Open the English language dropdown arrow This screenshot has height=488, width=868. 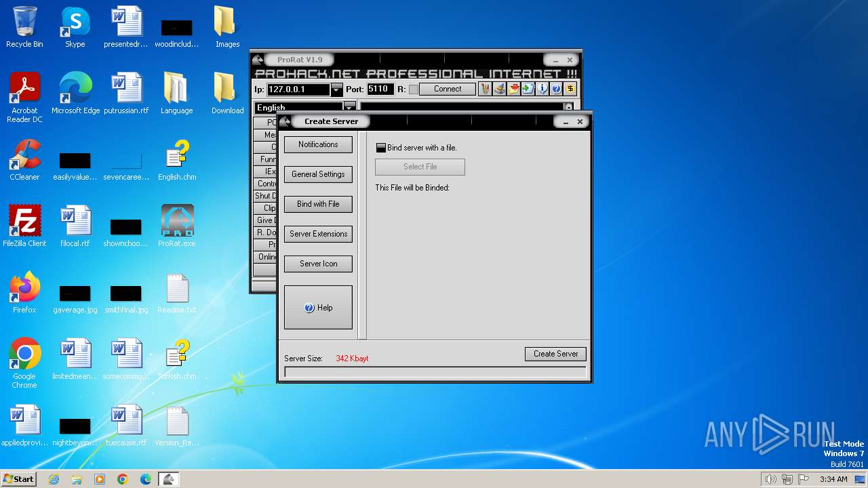coord(349,107)
